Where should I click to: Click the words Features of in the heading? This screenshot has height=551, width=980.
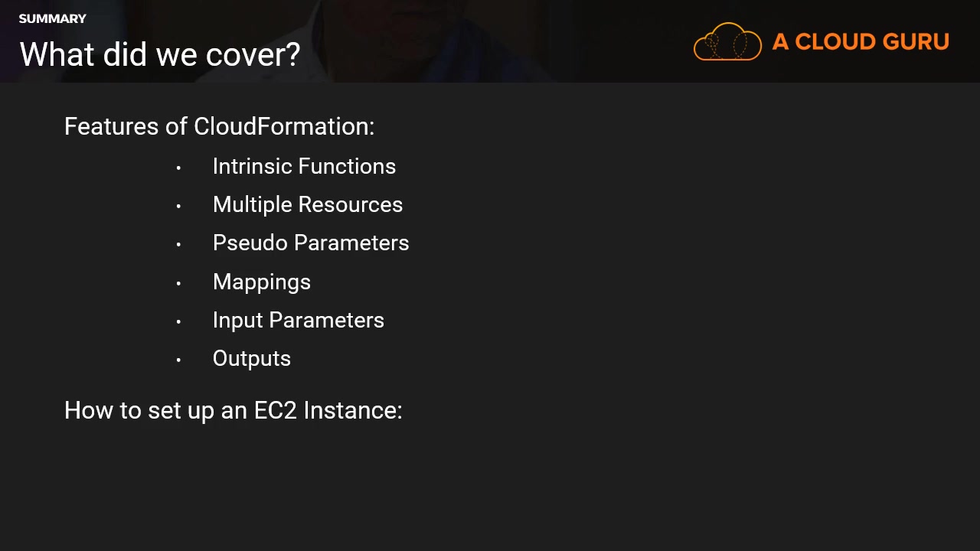126,126
